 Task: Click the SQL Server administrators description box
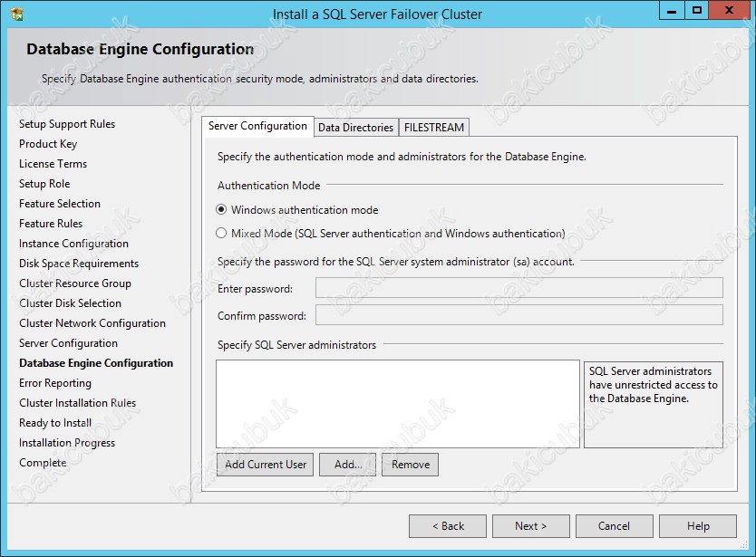(x=654, y=405)
